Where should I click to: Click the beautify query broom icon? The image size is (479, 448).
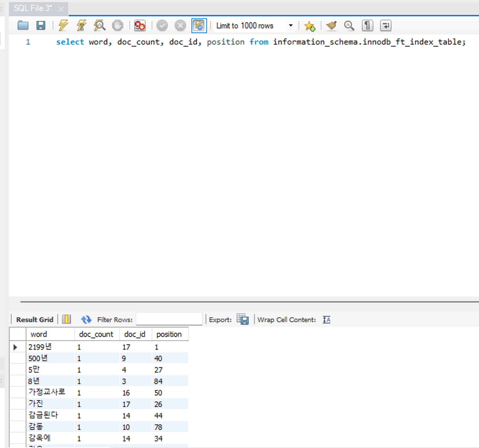[x=331, y=25]
